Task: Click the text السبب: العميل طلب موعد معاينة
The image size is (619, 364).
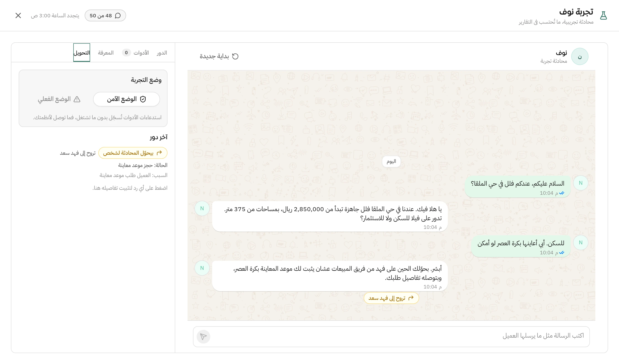Action: (x=133, y=175)
